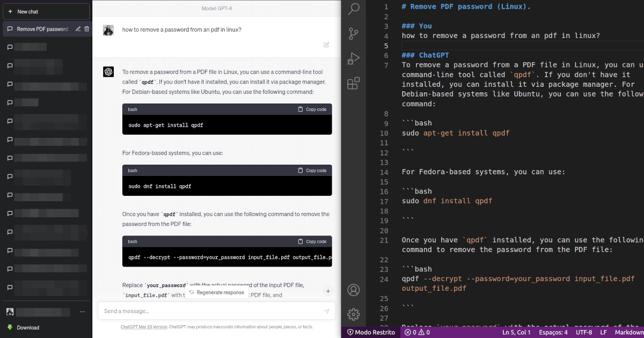Type in the Send a message field

tap(209, 311)
